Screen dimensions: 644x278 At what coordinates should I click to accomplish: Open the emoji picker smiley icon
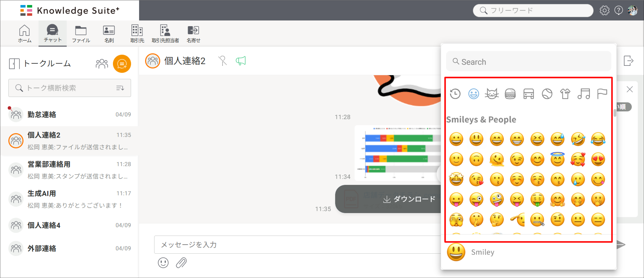[x=163, y=263]
